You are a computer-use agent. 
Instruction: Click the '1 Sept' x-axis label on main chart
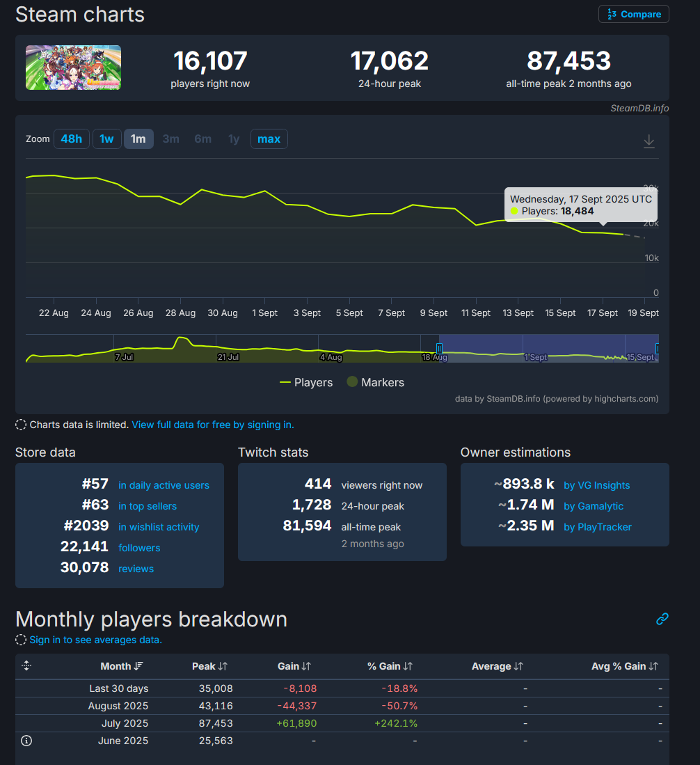coord(264,313)
